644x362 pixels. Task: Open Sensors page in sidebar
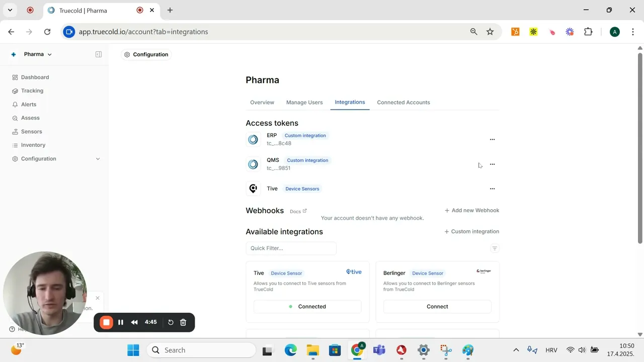tap(27, 132)
